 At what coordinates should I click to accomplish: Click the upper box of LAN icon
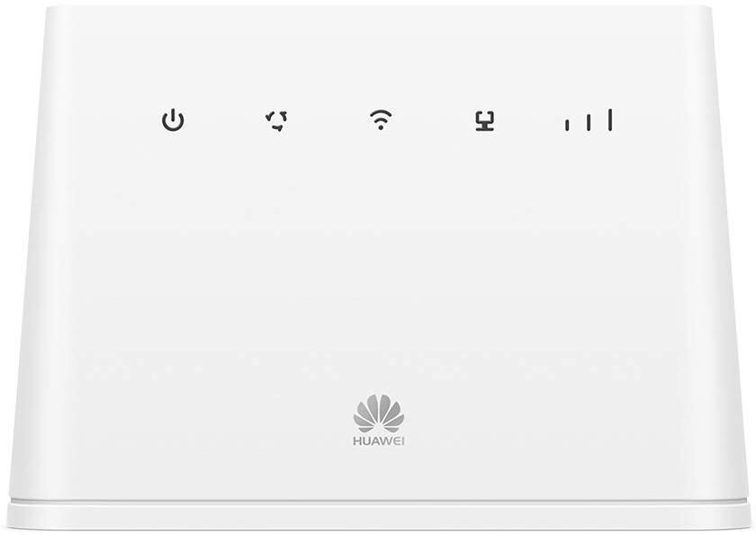[x=484, y=116]
